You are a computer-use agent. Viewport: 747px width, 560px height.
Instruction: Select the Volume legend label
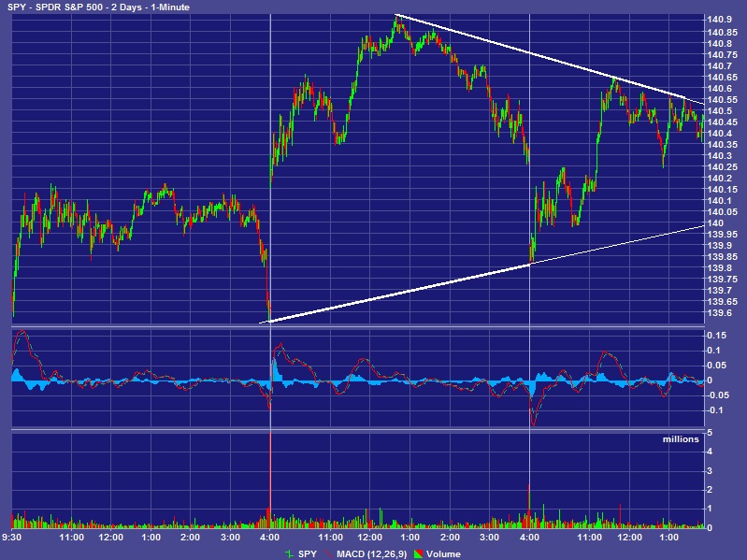coord(443,553)
